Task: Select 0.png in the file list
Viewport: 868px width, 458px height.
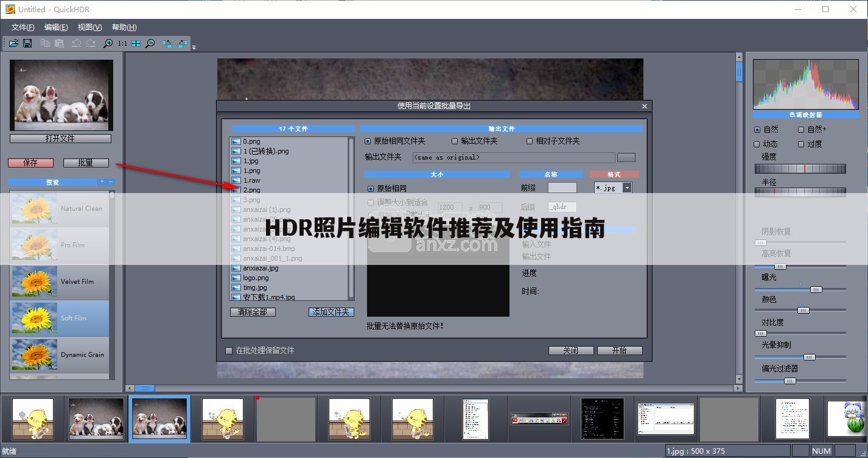Action: point(251,141)
